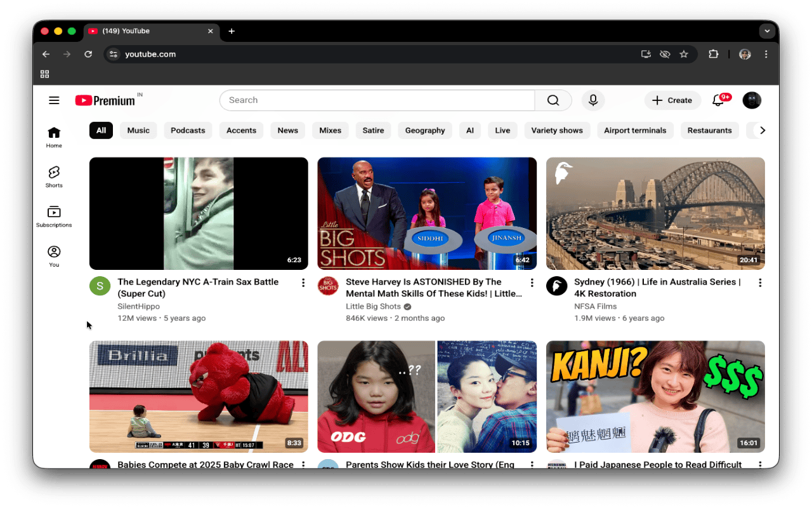Play the baby crawl race thumbnail
The height and width of the screenshot is (508, 812).
199,397
